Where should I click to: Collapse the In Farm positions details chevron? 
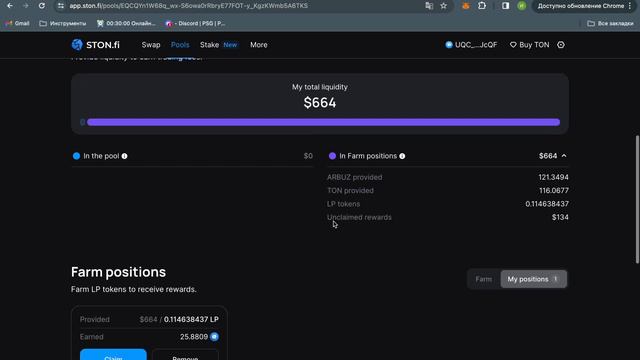pyautogui.click(x=564, y=156)
